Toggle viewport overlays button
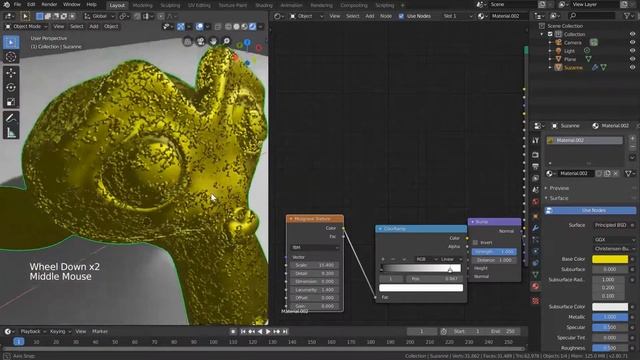The image size is (640, 360). tap(199, 27)
